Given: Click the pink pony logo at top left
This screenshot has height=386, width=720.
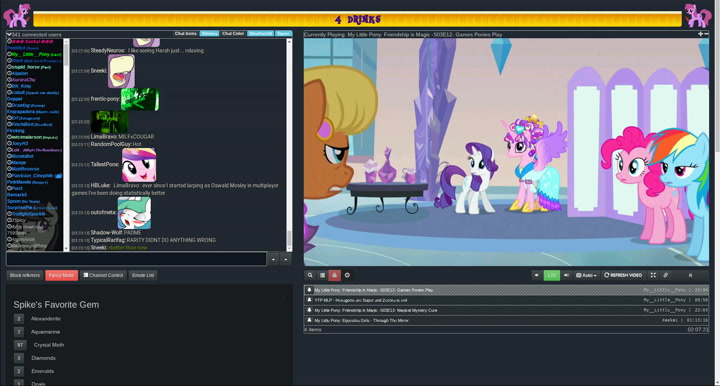Looking at the screenshot, I should (17, 16).
